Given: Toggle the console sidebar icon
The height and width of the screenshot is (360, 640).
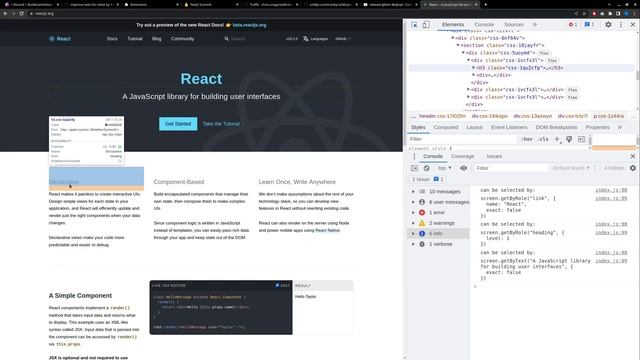Looking at the screenshot, I should (414, 168).
